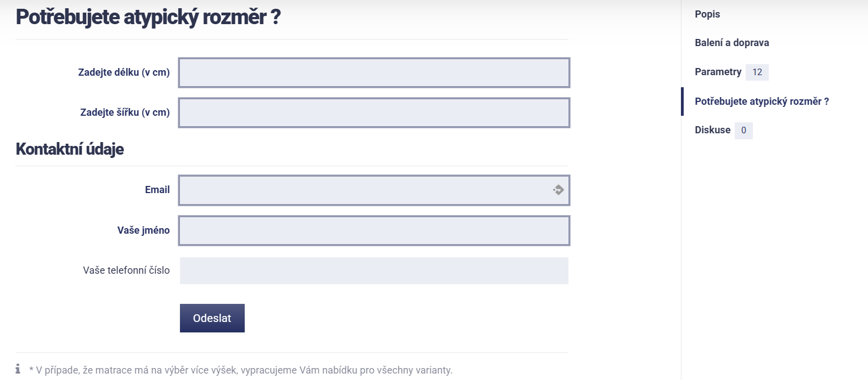Screen dimensions: 868x390
Task: Click the Vaše jméno label
Action: tap(144, 230)
